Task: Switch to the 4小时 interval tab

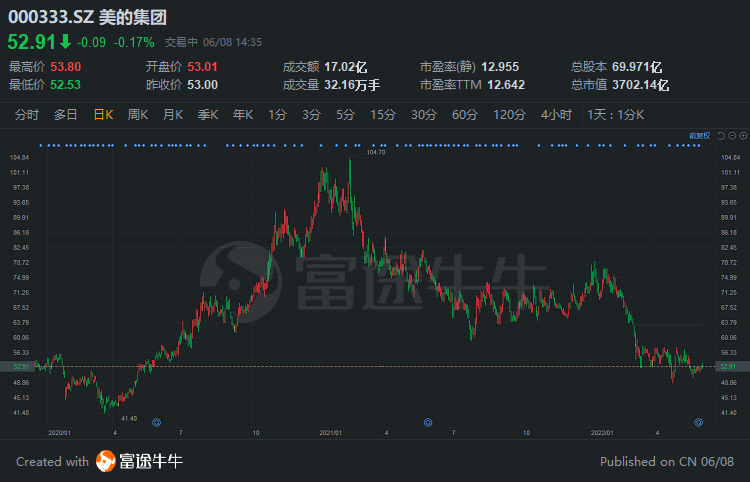Action: click(556, 115)
